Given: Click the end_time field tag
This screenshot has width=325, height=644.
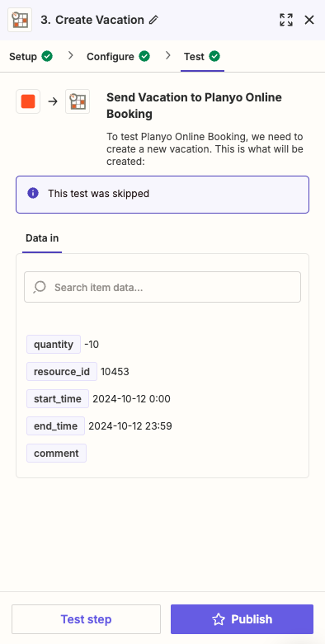Looking at the screenshot, I should [x=55, y=426].
